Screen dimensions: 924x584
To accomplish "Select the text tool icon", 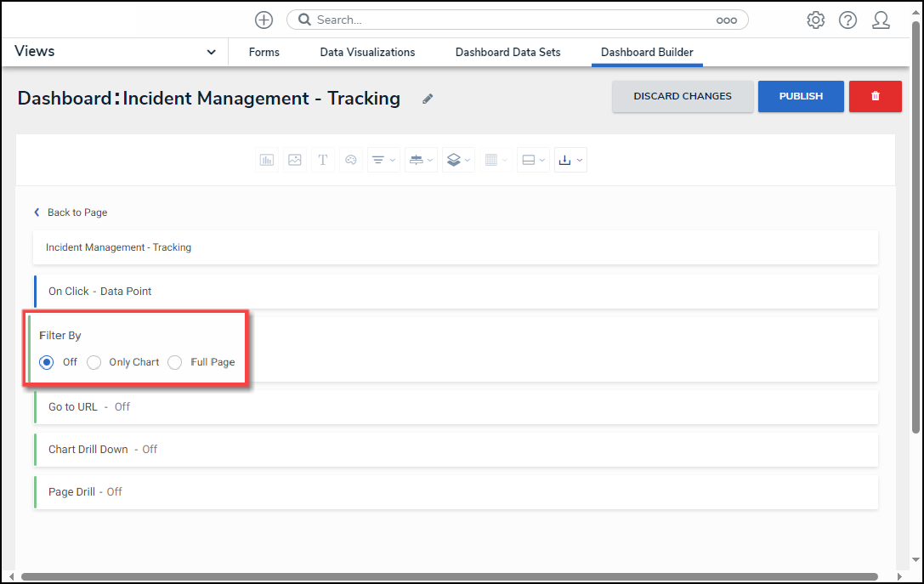I will click(x=323, y=160).
